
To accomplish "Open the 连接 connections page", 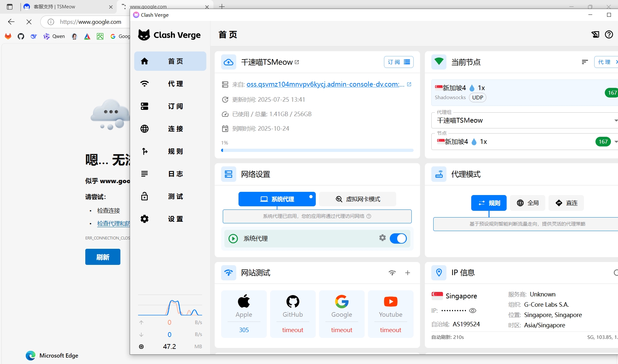I will point(170,129).
